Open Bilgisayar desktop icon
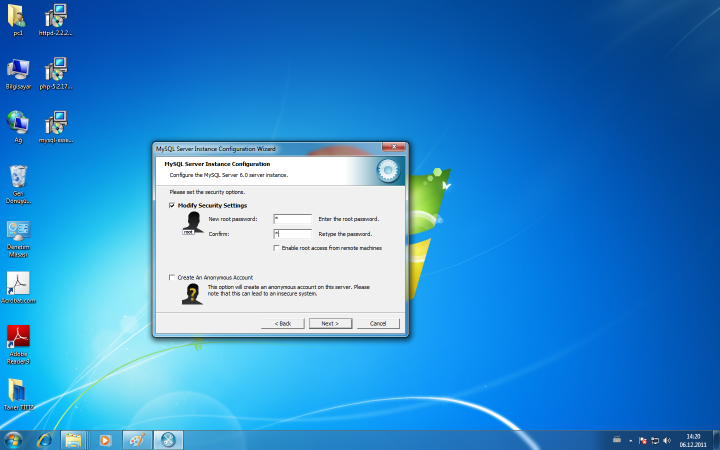 [18, 71]
